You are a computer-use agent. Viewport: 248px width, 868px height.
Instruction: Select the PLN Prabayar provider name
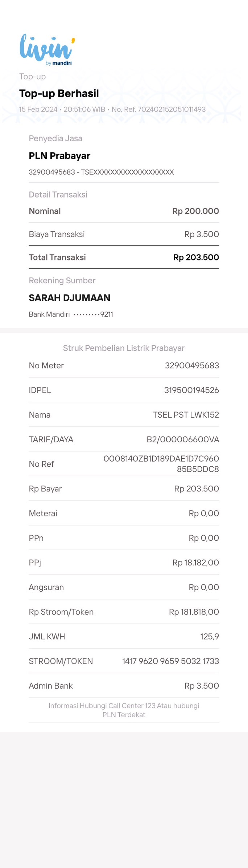pos(59,155)
